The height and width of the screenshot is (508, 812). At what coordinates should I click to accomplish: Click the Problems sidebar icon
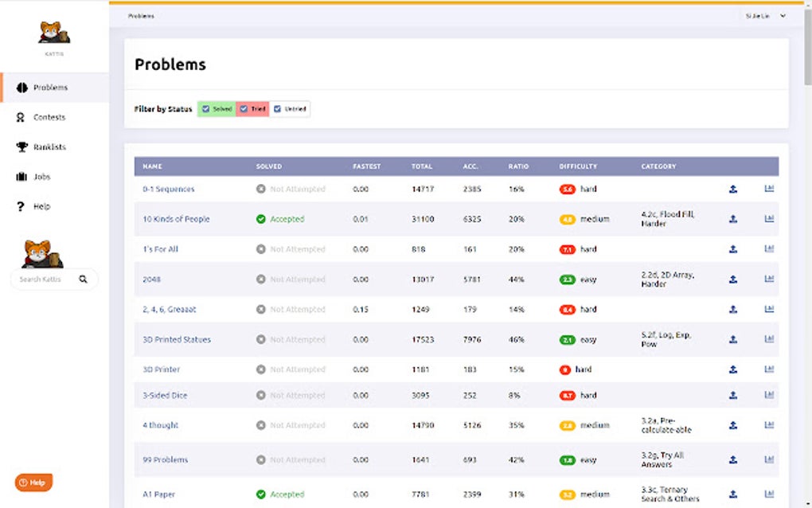(x=21, y=88)
